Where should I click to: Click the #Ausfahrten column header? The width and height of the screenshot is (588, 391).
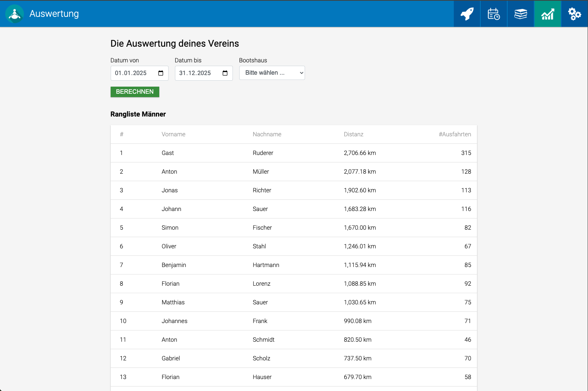(x=455, y=134)
